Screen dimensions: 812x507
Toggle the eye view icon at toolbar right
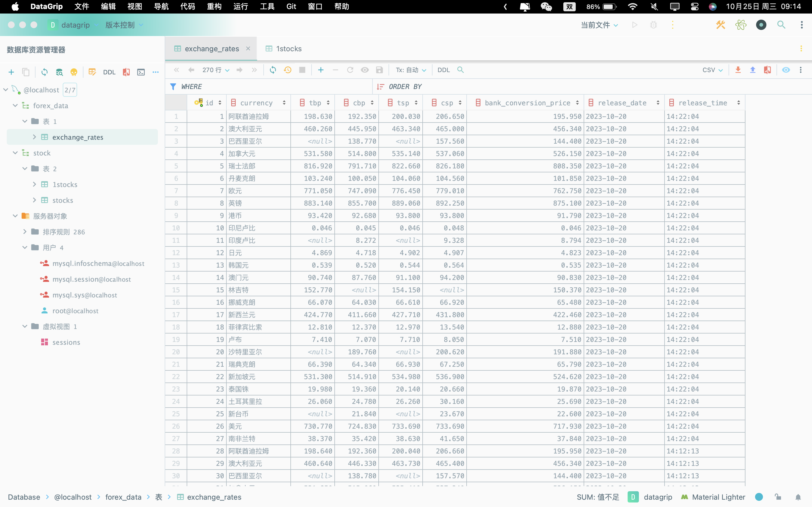[x=786, y=70]
